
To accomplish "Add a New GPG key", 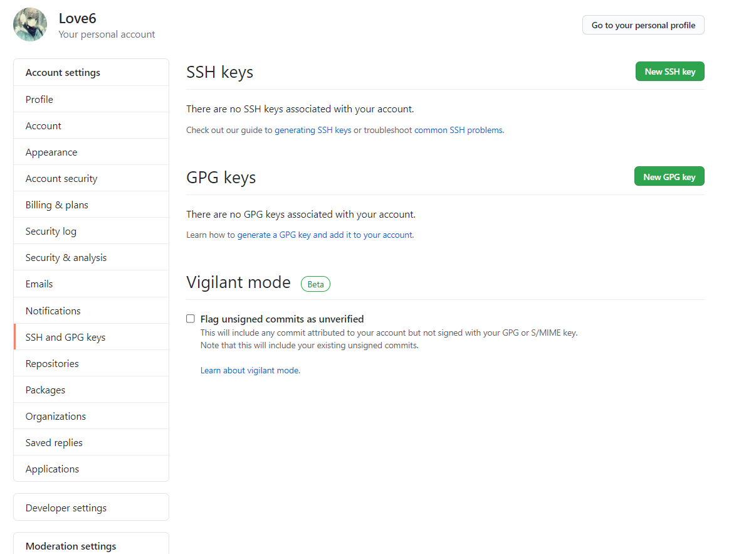I will point(669,176).
